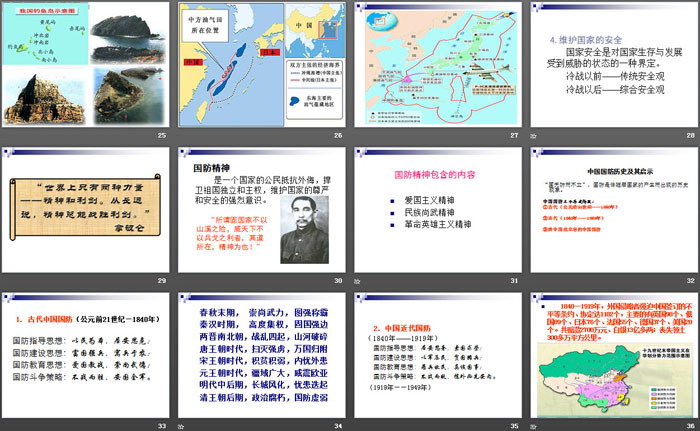This screenshot has height=431, width=700.
Task: Select slide 29 with the 拿破仑 quote
Action: click(87, 208)
